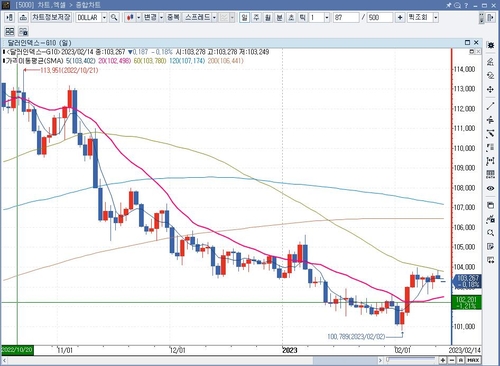500x366 pixels.
Task: Click the pin icon in title bar
Action: point(449,5)
